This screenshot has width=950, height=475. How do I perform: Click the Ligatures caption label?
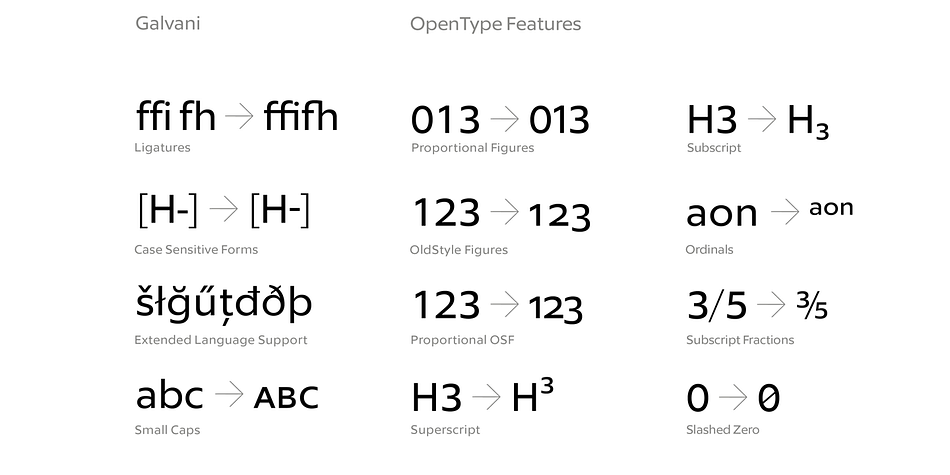click(x=162, y=148)
